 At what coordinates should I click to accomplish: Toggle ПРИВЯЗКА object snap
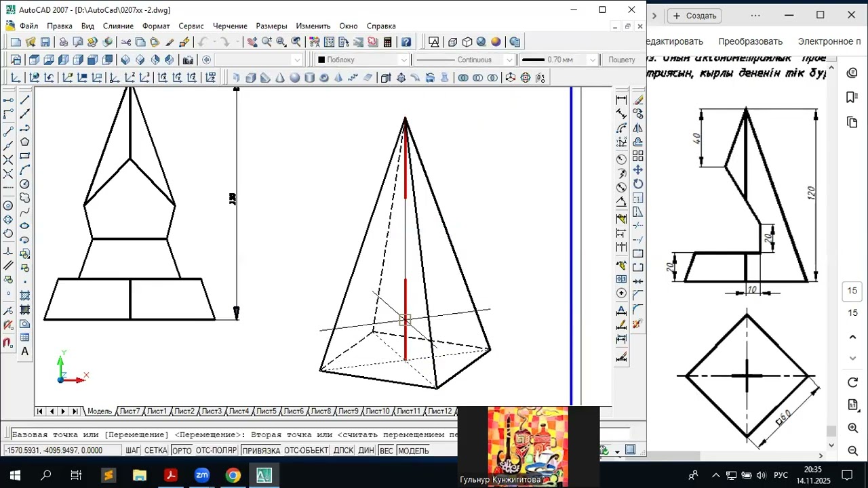[x=261, y=451]
